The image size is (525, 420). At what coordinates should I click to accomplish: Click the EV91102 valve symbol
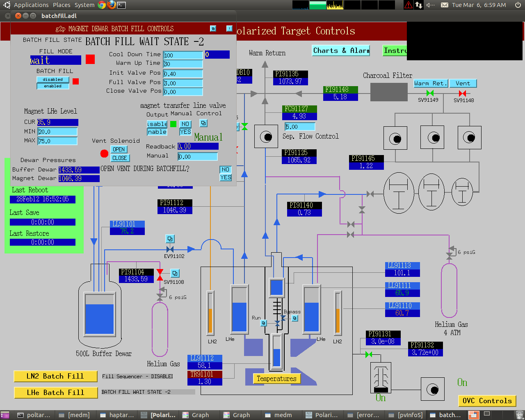pos(170,249)
